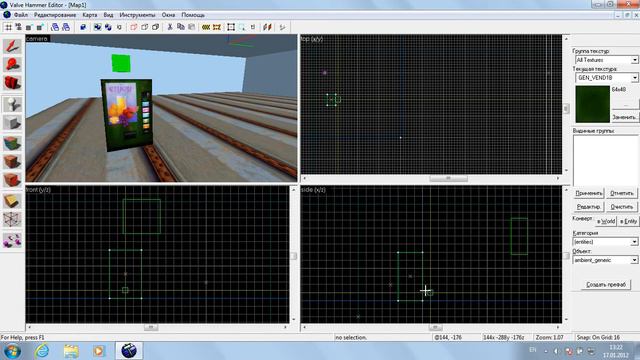
Task: Click the Отметить button
Action: click(x=622, y=193)
